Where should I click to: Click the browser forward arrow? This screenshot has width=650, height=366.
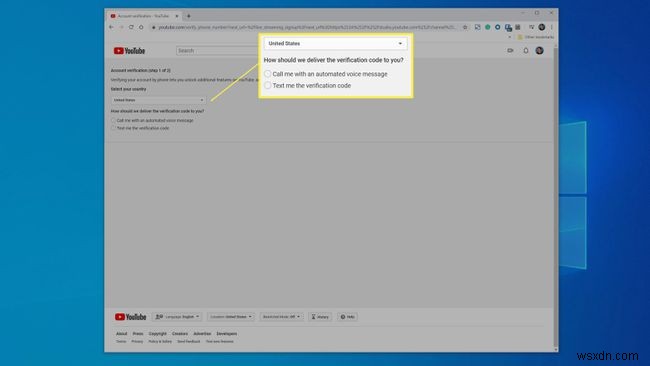(121, 27)
